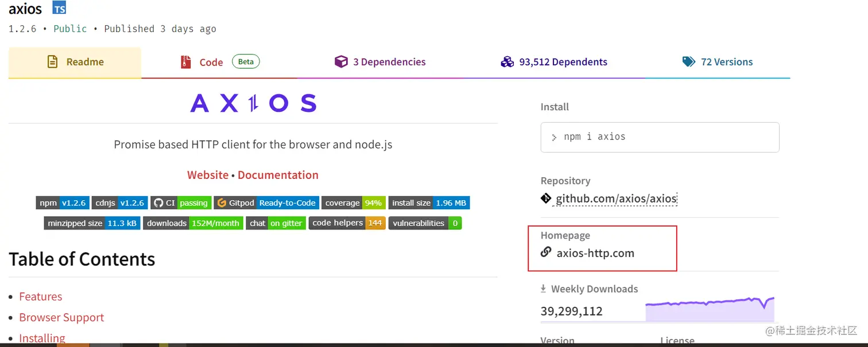
Task: Click the 39,299,112 downloads count
Action: point(571,311)
